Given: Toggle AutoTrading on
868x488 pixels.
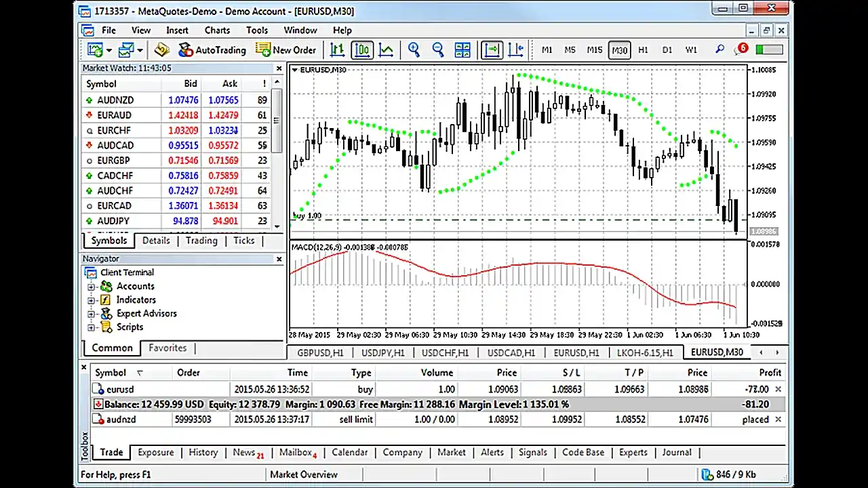Looking at the screenshot, I should pos(212,49).
